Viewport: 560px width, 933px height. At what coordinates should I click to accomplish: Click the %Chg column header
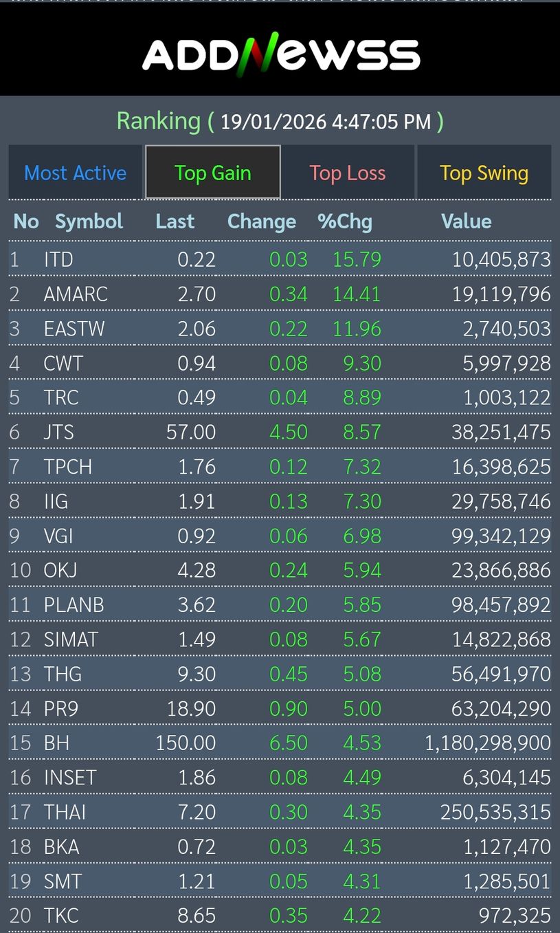point(345,221)
